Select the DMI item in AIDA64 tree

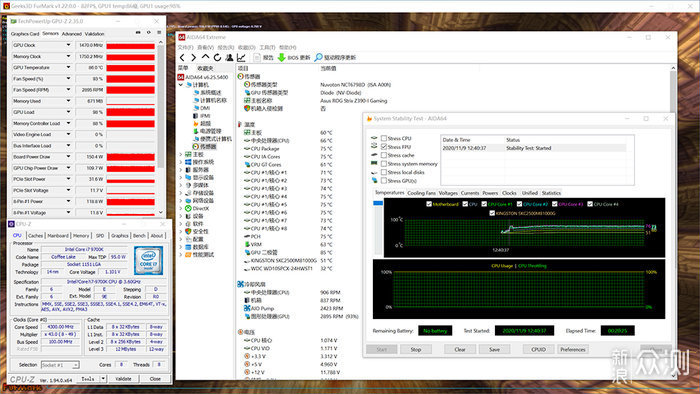(202, 108)
